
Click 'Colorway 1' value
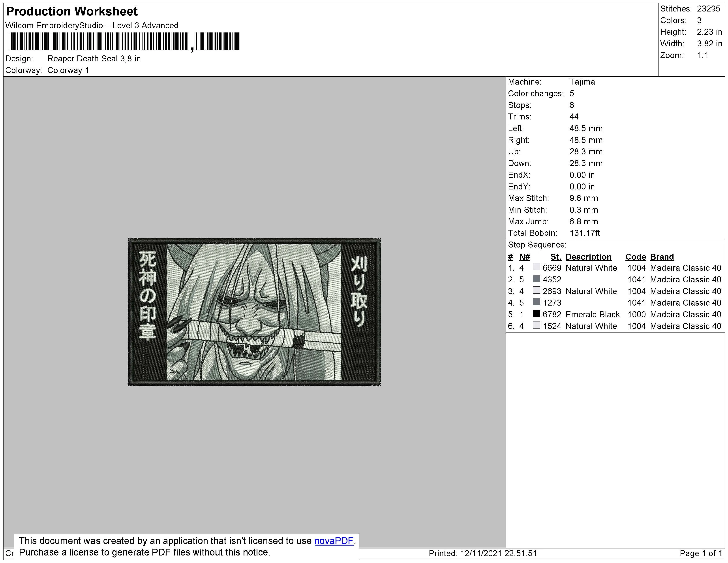click(x=68, y=70)
